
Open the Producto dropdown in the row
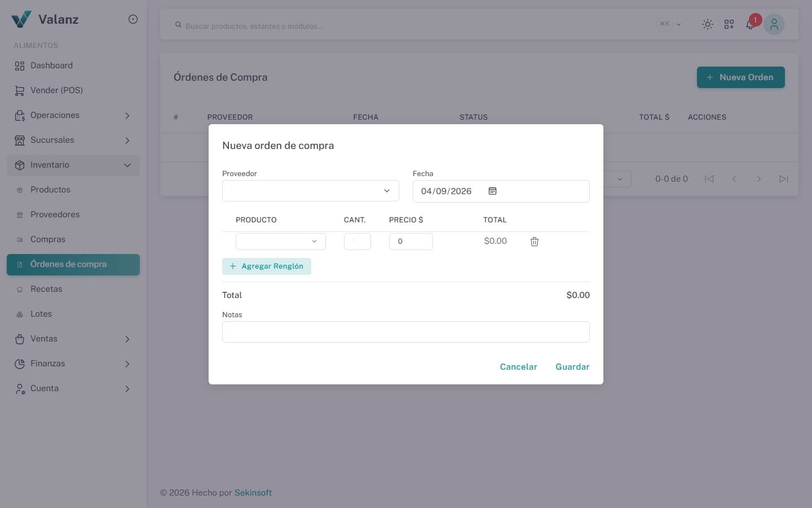point(281,241)
